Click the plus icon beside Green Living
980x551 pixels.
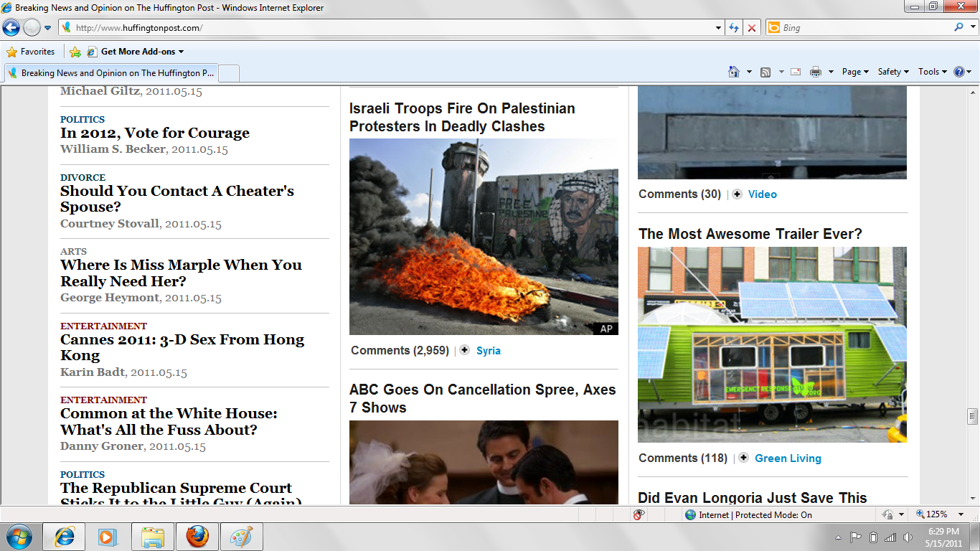(x=743, y=458)
